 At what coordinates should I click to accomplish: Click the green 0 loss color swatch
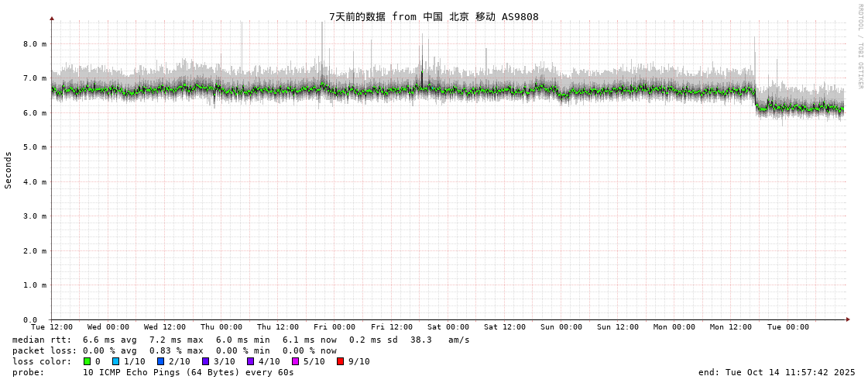click(x=87, y=361)
